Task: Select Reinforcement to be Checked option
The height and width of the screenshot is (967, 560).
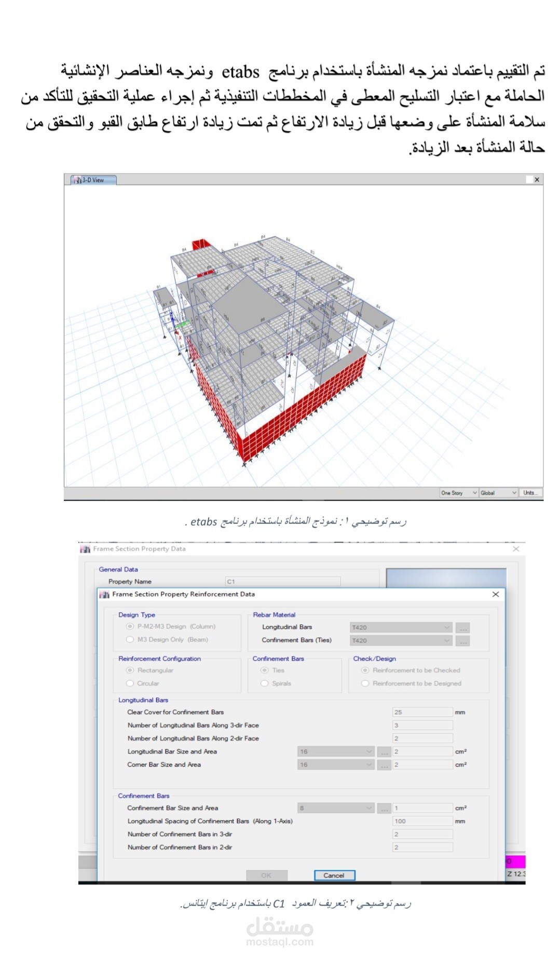Action: (x=365, y=670)
